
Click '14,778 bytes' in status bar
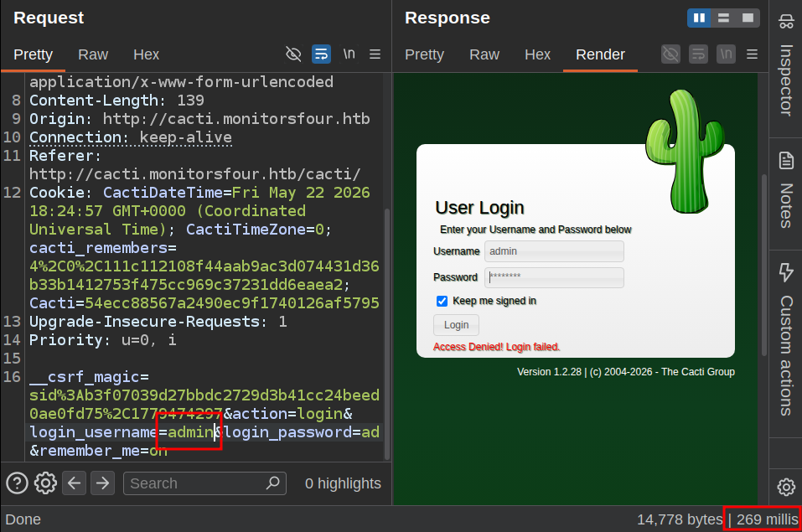(680, 519)
